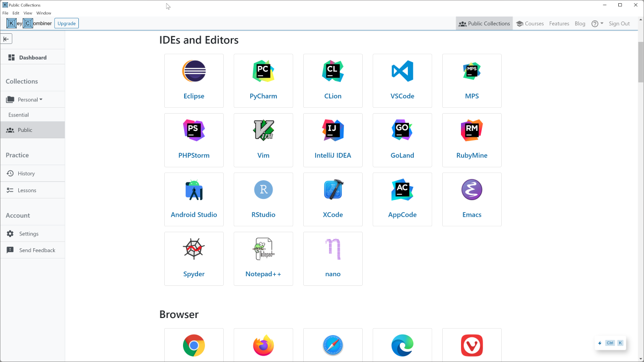Viewport: 644px width, 362px height.
Task: Open the Safari browser collection icon
Action: pos(333,345)
